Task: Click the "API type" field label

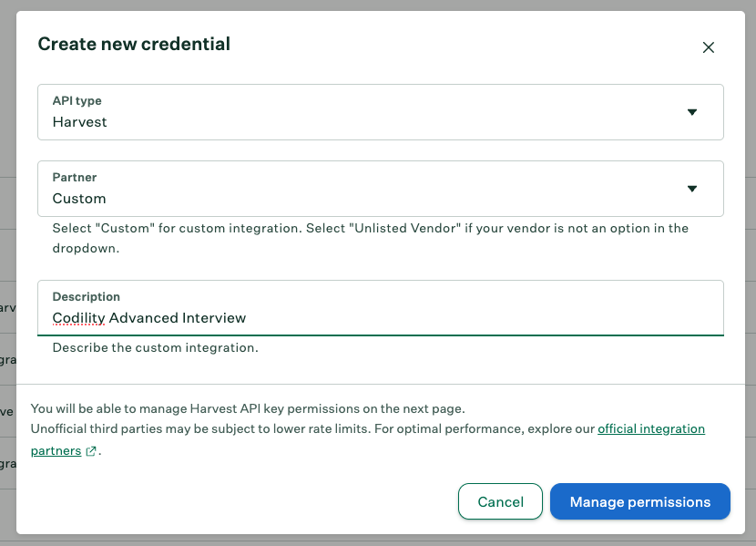Action: point(77,101)
